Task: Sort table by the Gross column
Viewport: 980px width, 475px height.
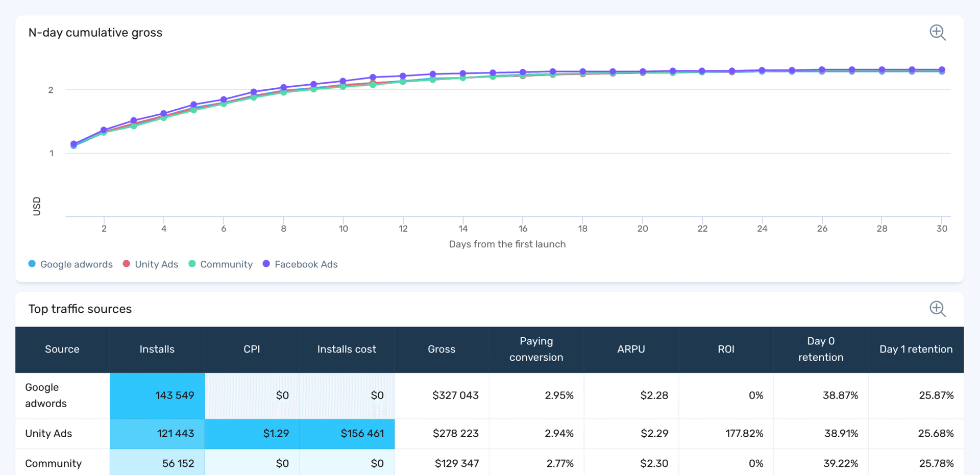Action: click(x=442, y=349)
